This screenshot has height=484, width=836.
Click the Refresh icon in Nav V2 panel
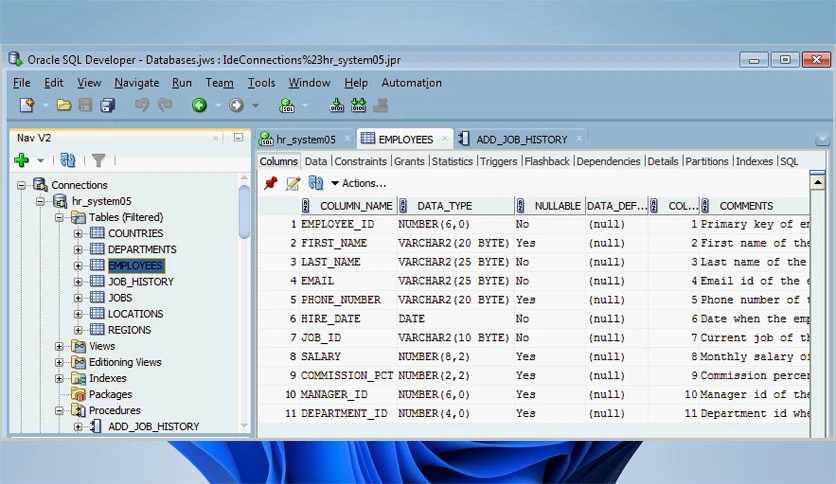pos(68,159)
